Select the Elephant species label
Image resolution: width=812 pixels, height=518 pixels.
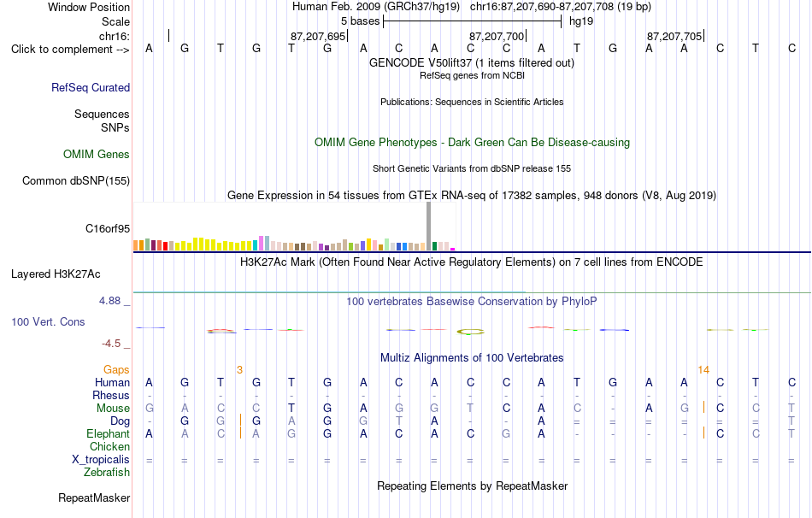click(109, 433)
